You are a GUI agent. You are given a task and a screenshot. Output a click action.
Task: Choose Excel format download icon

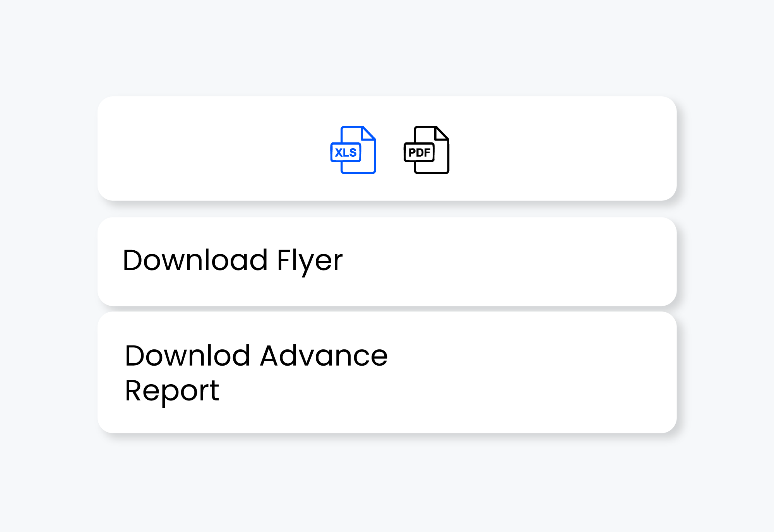(x=353, y=150)
